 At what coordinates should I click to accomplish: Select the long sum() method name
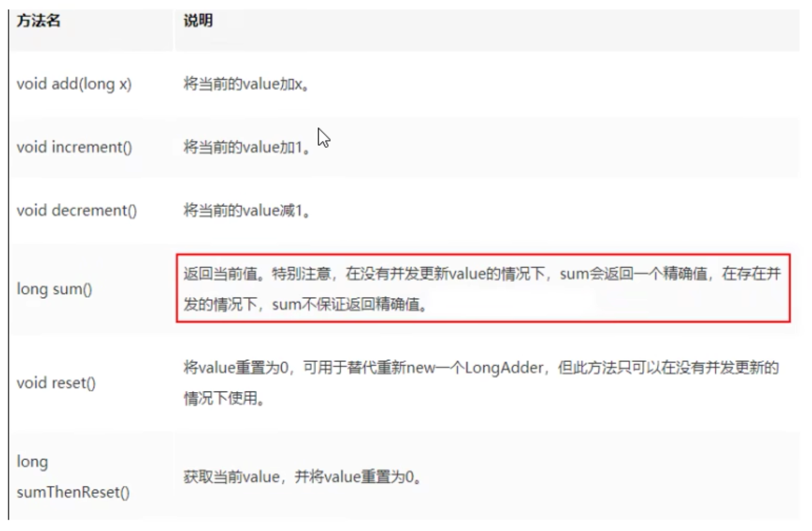(54, 289)
